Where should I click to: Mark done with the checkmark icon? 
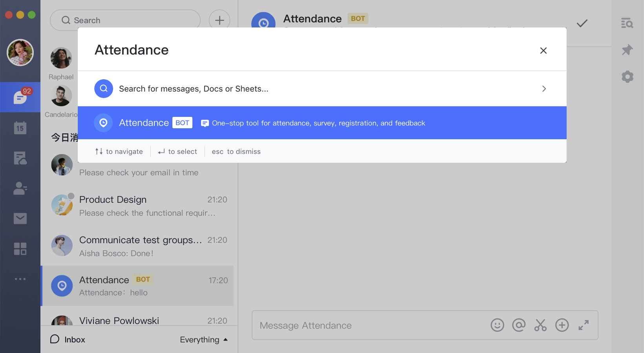coord(582,24)
